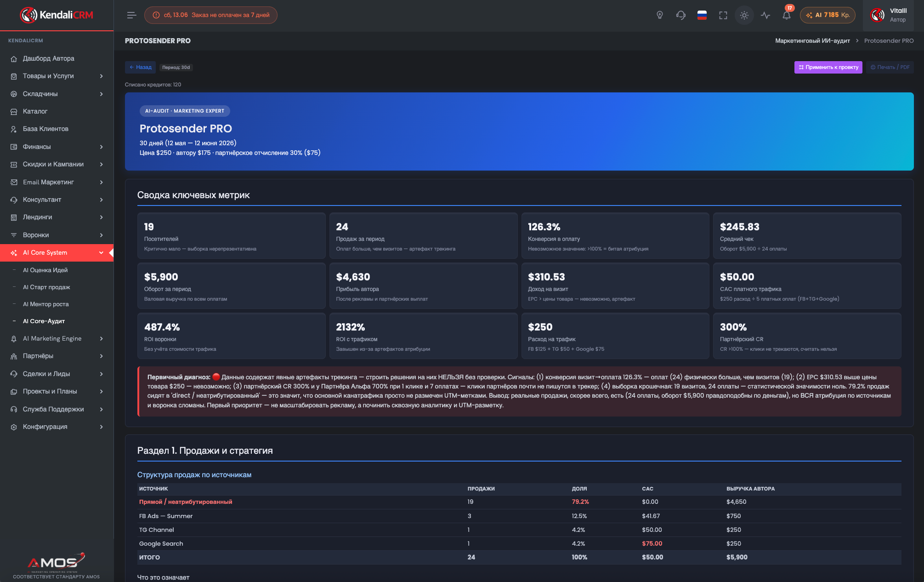
Task: Click the Печать / PDF button
Action: pos(890,67)
